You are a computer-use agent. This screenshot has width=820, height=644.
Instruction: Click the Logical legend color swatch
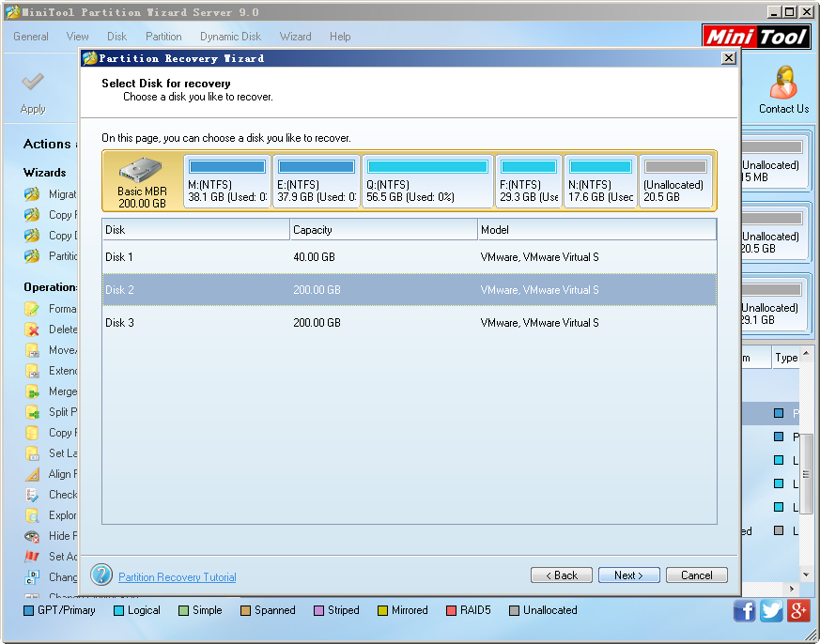118,610
